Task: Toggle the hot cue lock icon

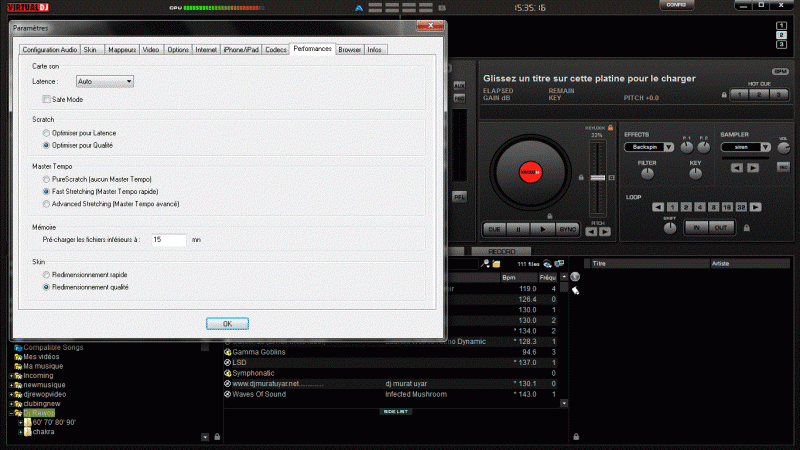Action: pos(724,95)
